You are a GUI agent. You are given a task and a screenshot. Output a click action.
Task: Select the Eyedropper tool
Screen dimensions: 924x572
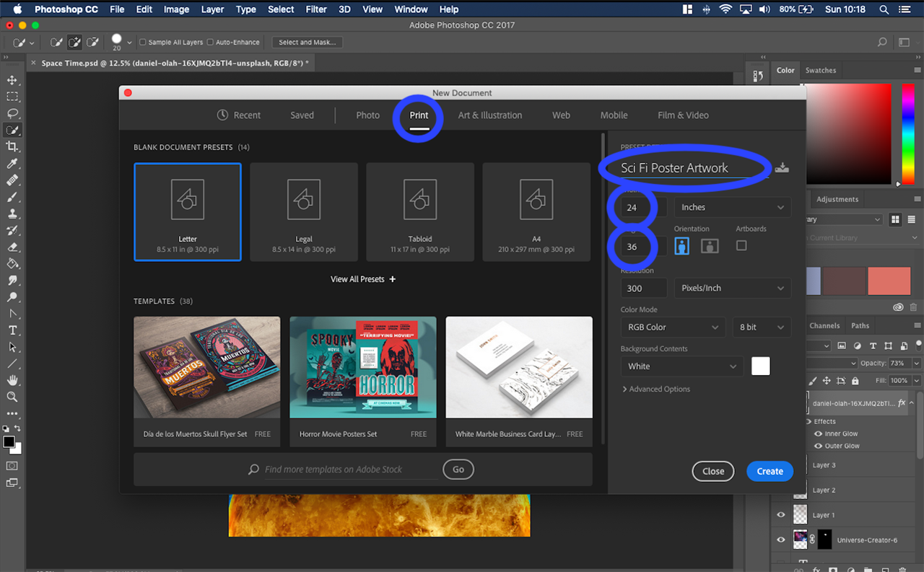12,163
